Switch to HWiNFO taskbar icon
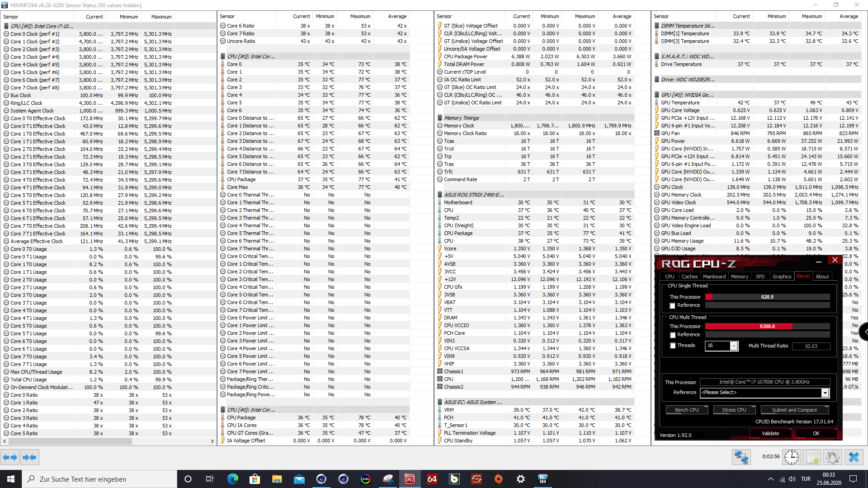 [x=543, y=479]
